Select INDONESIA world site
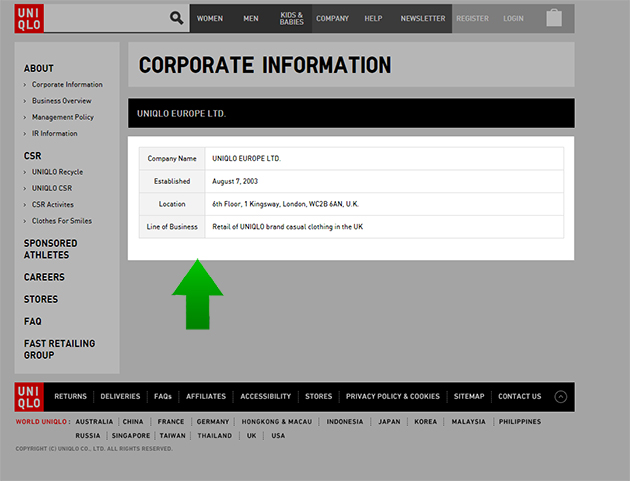The height and width of the screenshot is (481, 630). click(345, 422)
